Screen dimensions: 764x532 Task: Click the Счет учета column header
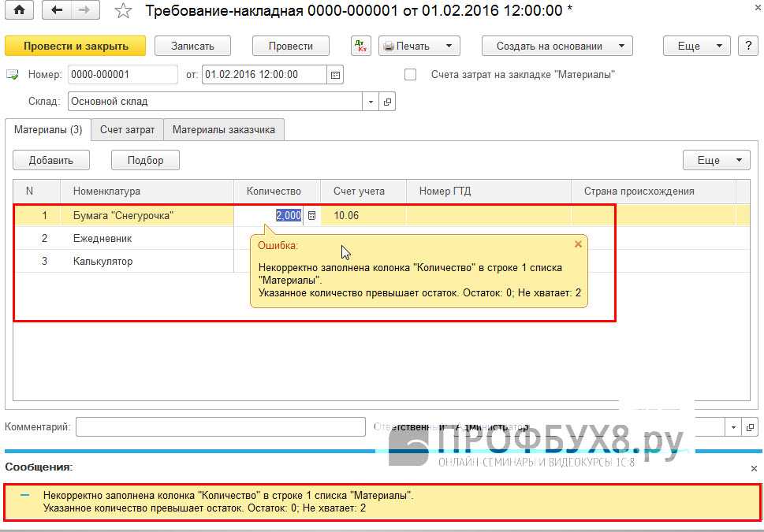[363, 192]
